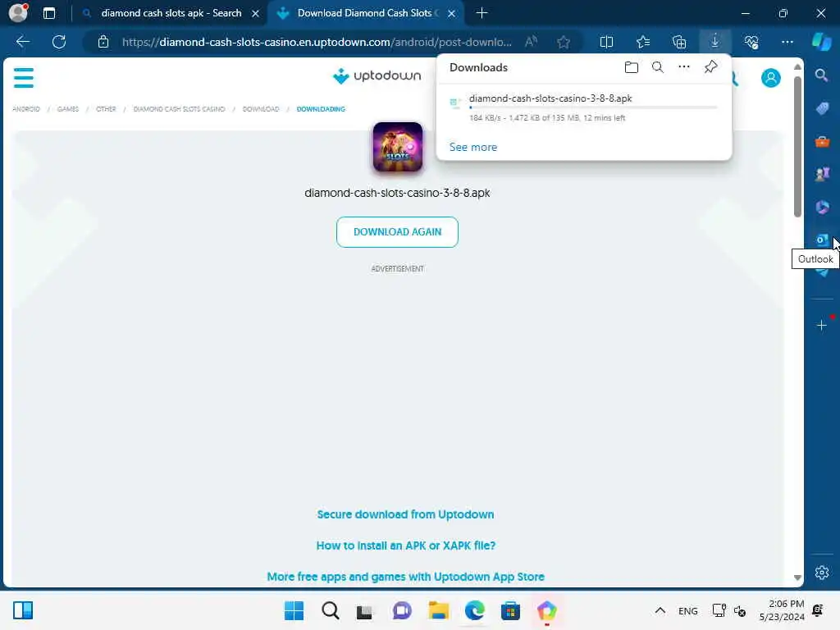Open the Windows Start menu
The height and width of the screenshot is (630, 840).
click(x=294, y=610)
